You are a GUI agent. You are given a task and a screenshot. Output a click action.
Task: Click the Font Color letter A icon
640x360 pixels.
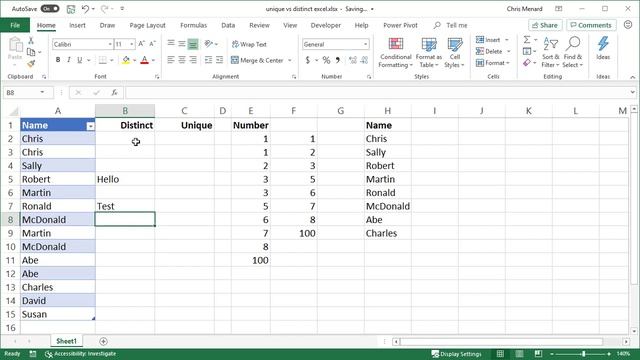tap(144, 60)
